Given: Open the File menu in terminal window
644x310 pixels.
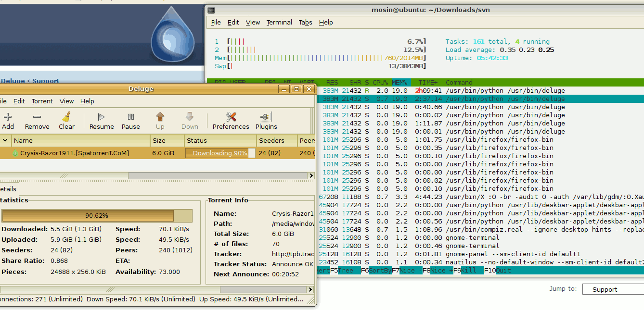Looking at the screenshot, I should 216,22.
